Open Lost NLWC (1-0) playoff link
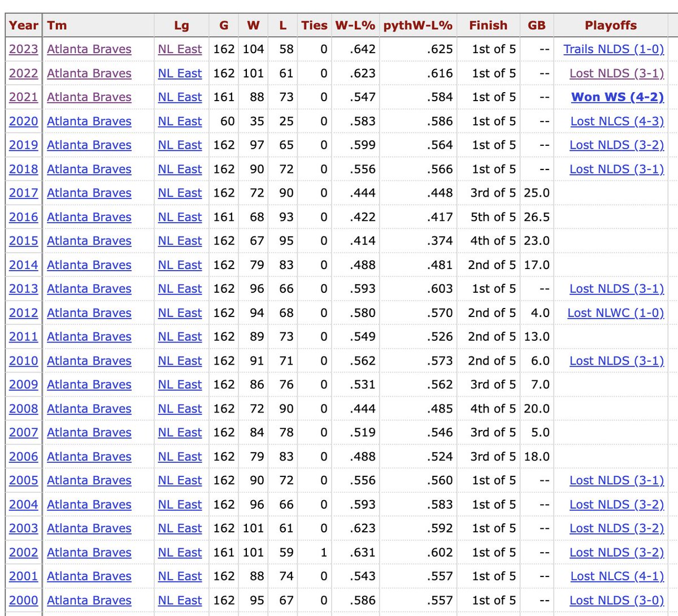678x616 pixels. pyautogui.click(x=616, y=313)
